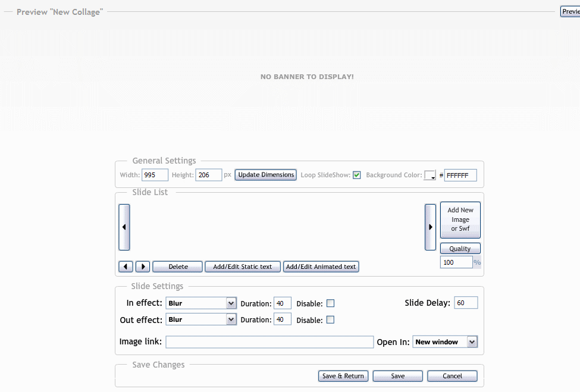Focus the Width input field
This screenshot has width=580, height=392.
pyautogui.click(x=155, y=175)
